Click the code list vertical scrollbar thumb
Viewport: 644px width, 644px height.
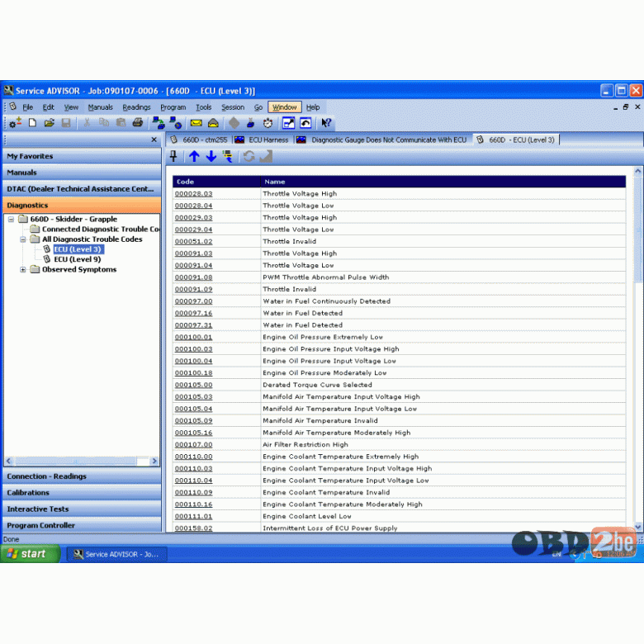pyautogui.click(x=638, y=230)
